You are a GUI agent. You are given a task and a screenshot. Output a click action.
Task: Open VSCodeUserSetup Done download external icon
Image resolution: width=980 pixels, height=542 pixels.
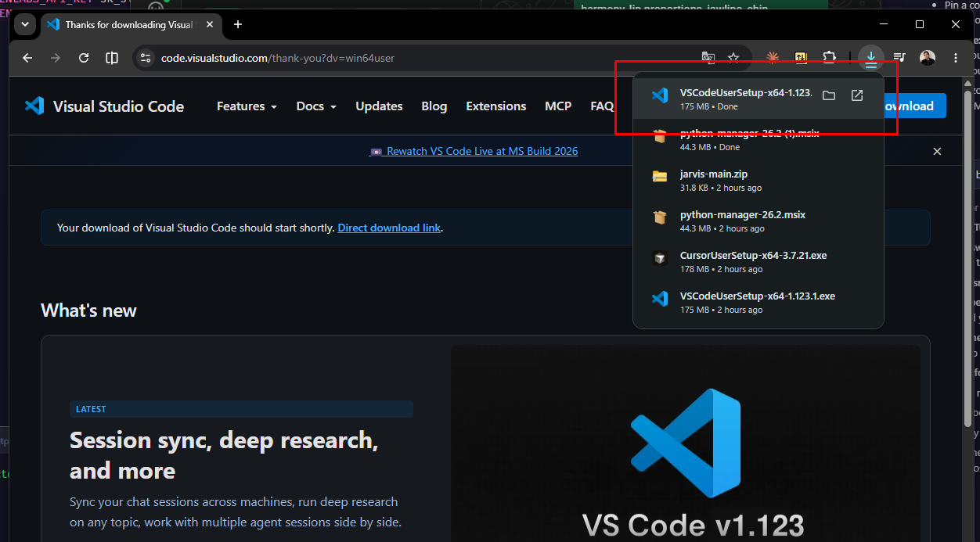pos(857,95)
